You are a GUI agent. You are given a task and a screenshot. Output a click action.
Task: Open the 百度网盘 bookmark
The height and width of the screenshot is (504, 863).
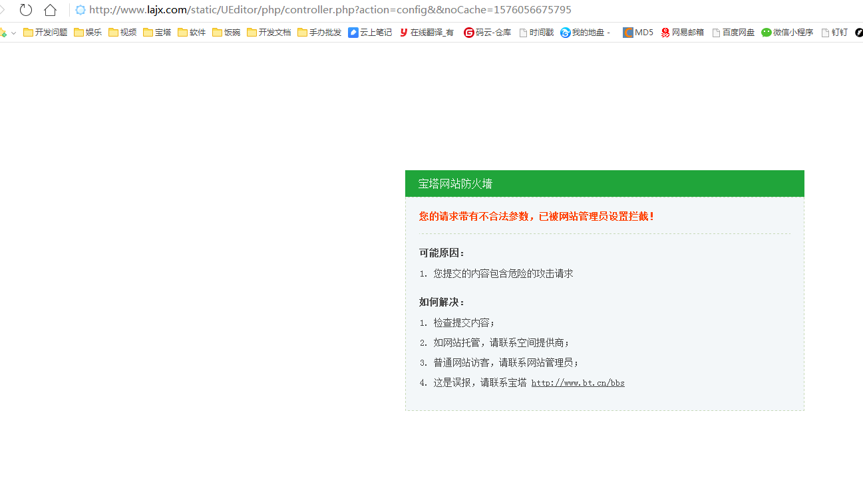(x=733, y=32)
